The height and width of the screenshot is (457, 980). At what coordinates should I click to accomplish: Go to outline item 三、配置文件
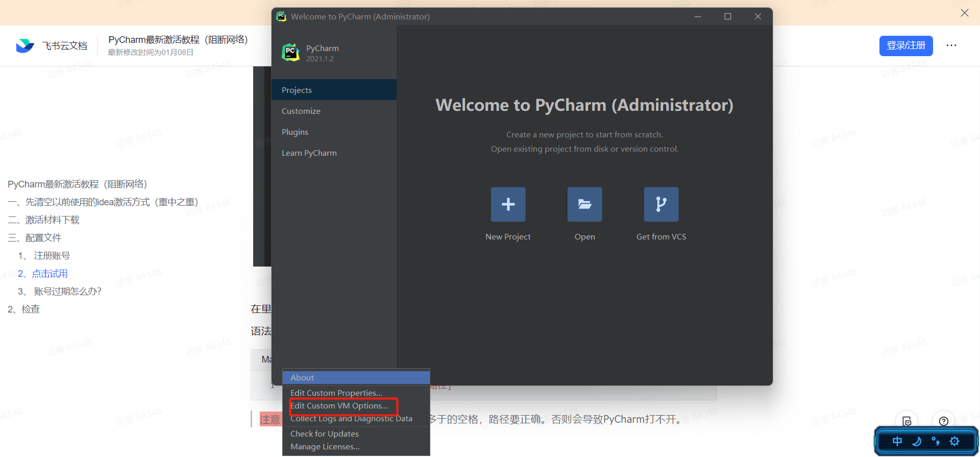(x=35, y=237)
